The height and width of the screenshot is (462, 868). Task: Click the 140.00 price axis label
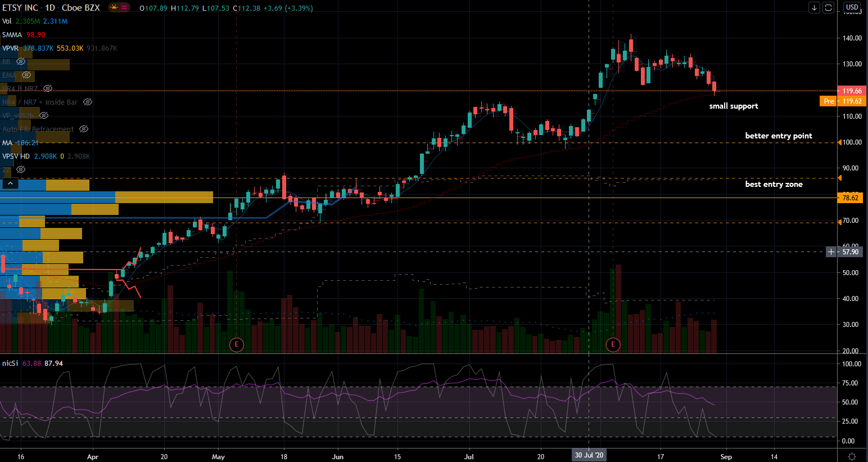852,38
